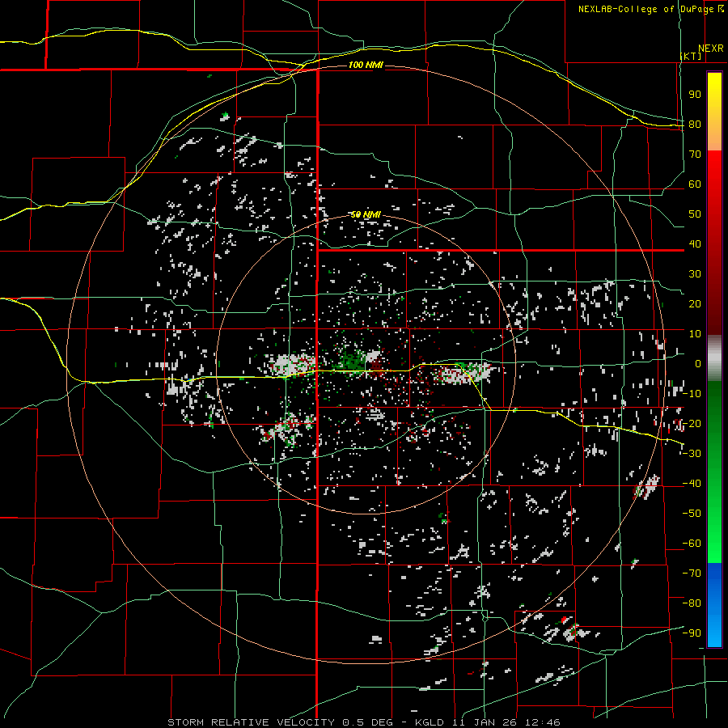Click the -90 value on velocity scale
Viewport: 728px width, 728px height.
(x=692, y=633)
